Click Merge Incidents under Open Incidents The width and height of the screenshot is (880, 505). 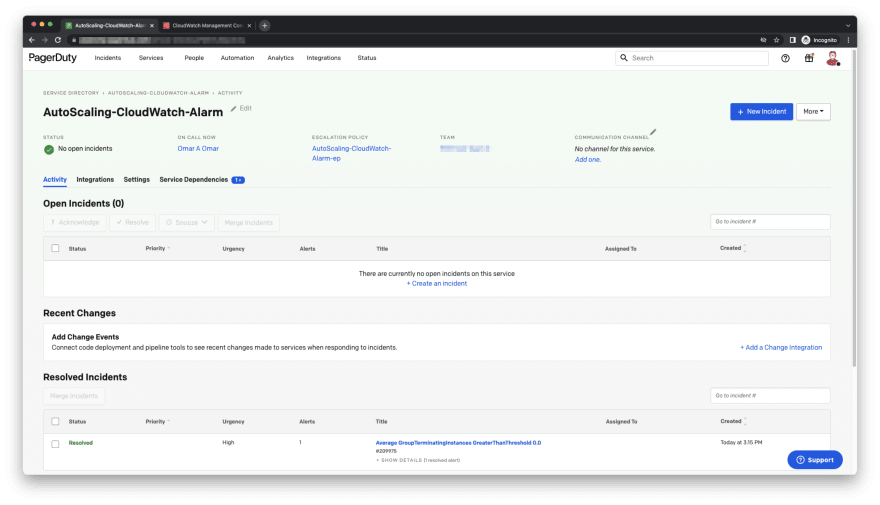click(x=249, y=223)
